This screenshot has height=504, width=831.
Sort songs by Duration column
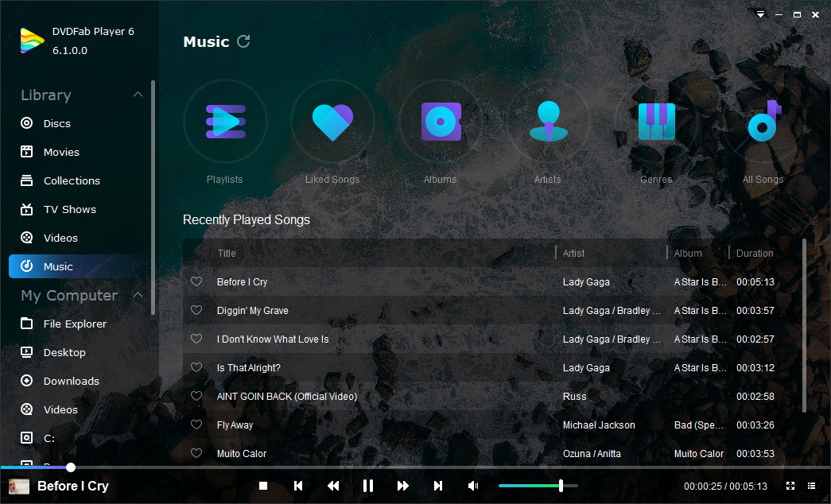[x=755, y=254]
